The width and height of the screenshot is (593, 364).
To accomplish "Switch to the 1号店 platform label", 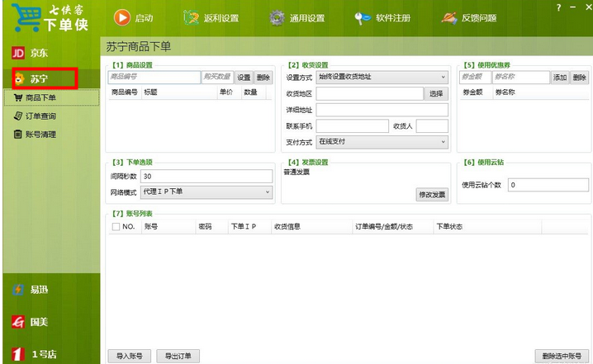I will (x=45, y=354).
